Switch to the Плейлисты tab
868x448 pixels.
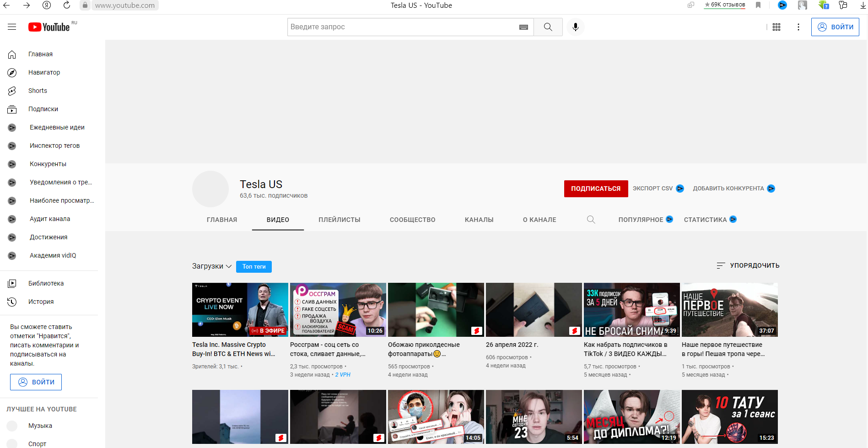340,220
